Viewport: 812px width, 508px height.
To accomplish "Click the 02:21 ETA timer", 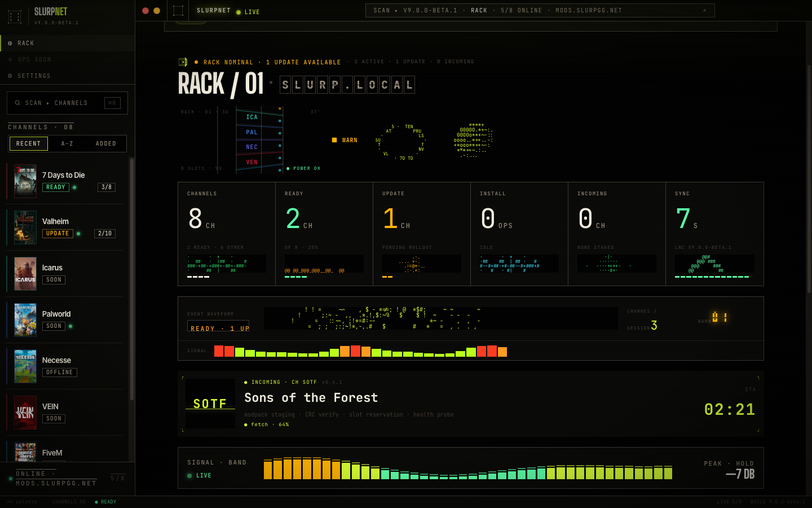I will (x=730, y=409).
